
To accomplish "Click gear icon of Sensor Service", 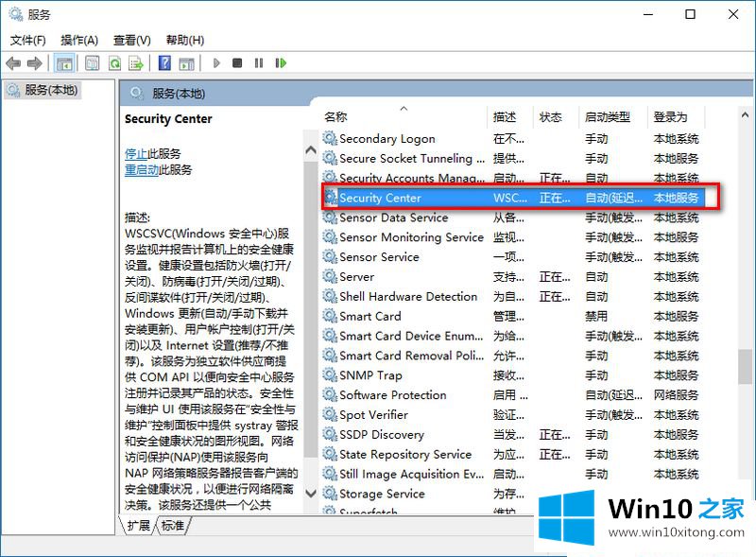I will coord(330,257).
